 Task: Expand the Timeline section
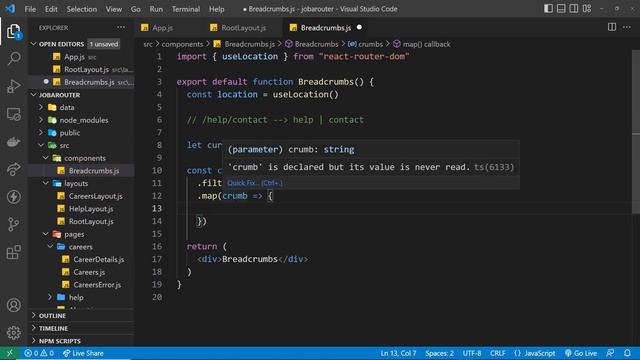pyautogui.click(x=81, y=328)
